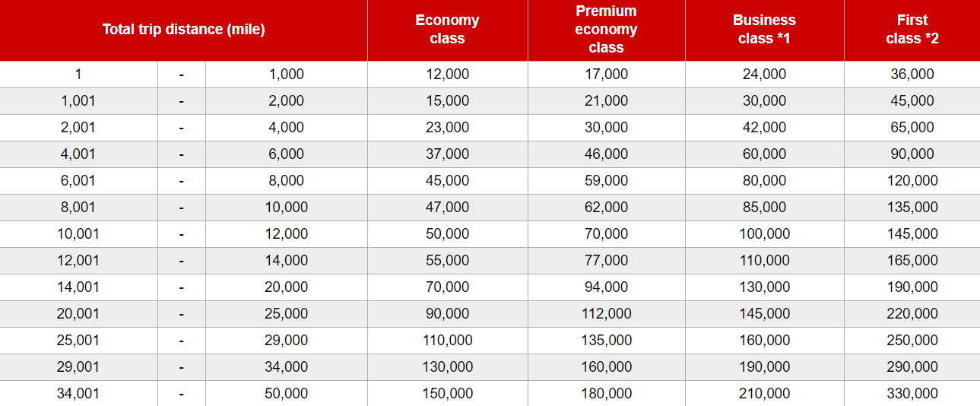The image size is (980, 406).
Task: Select the 29,000 distance end cell
Action: (286, 341)
